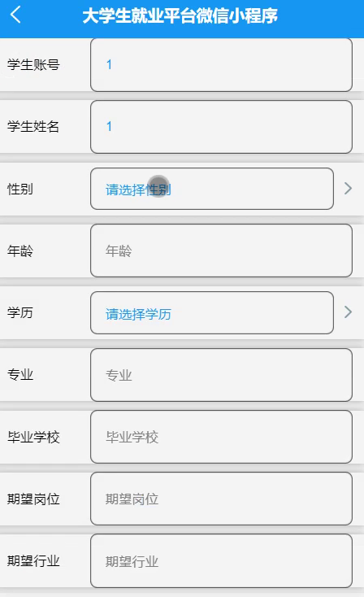Focus the 学生账号 input box

tap(221, 65)
